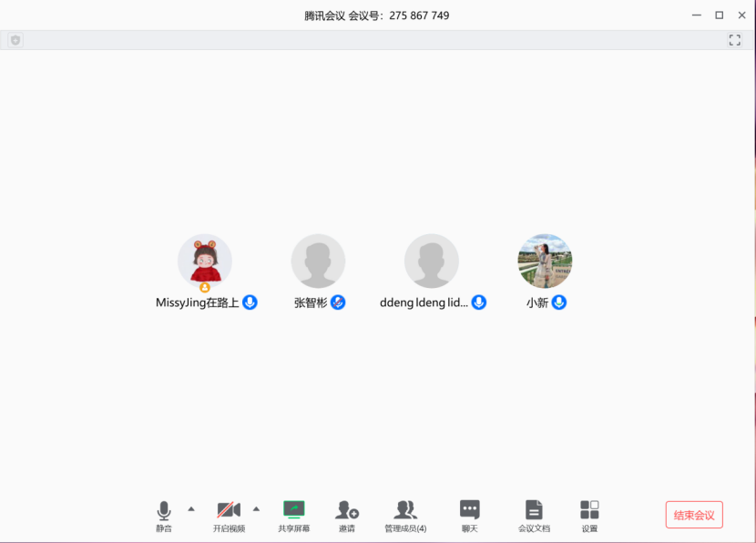Toggle mic icon next to ddeng ldeng lid...
Viewport: 756px width, 543px height.
[479, 302]
